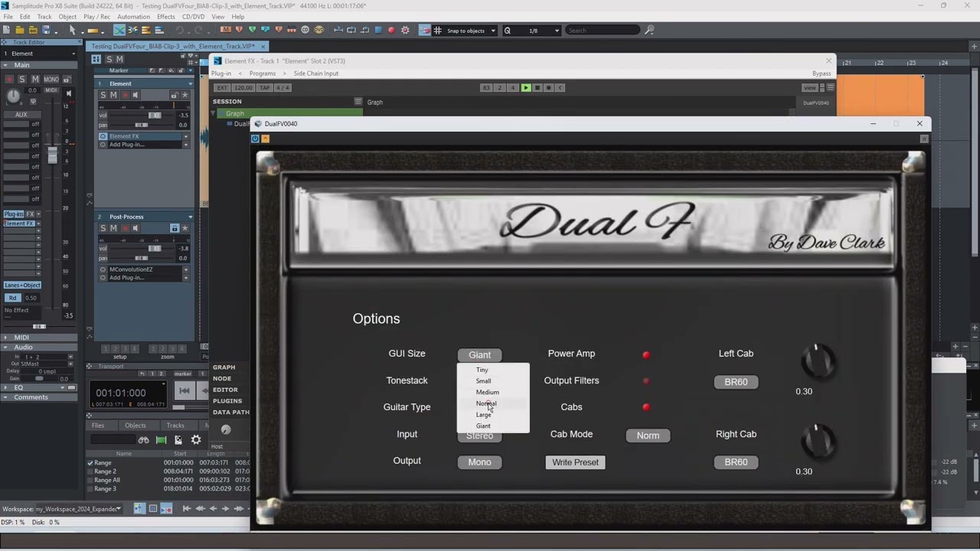Click the New project icon in toolbar

pos(8,31)
